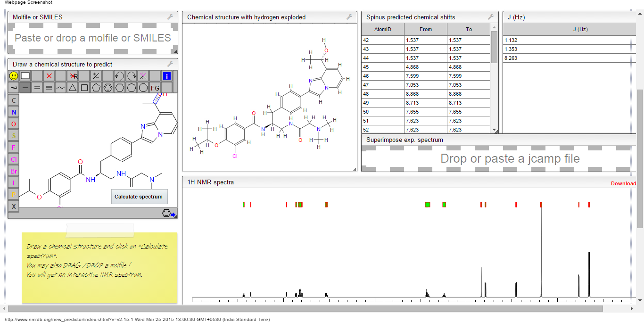
Task: Click the smiley face icon in editor
Action: pos(14,76)
